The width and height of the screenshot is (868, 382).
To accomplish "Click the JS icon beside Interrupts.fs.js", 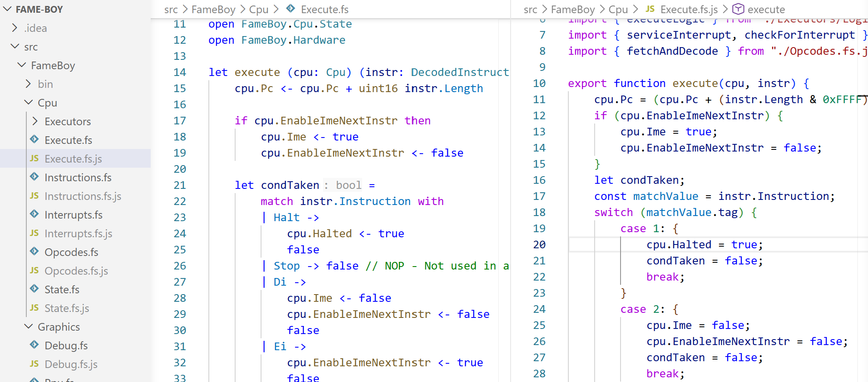I will click(34, 233).
